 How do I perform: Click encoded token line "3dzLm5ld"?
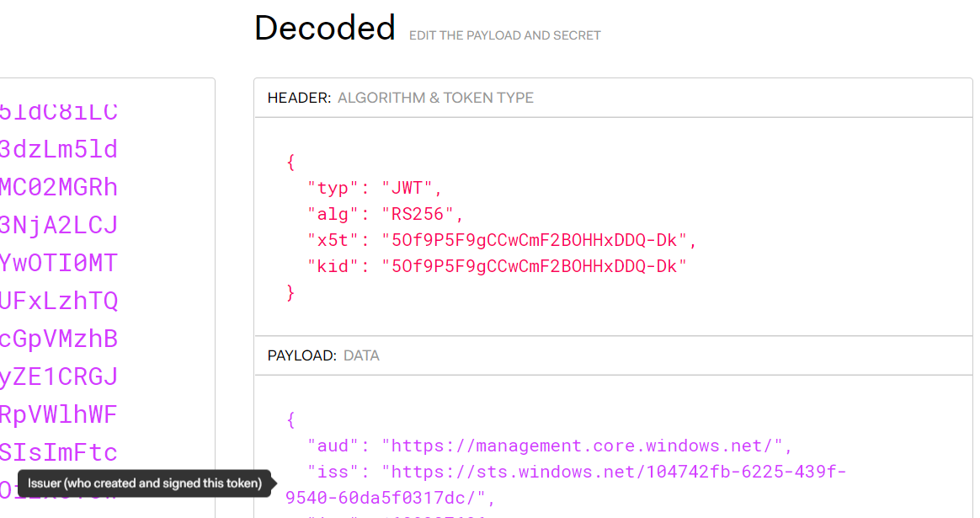click(x=59, y=149)
